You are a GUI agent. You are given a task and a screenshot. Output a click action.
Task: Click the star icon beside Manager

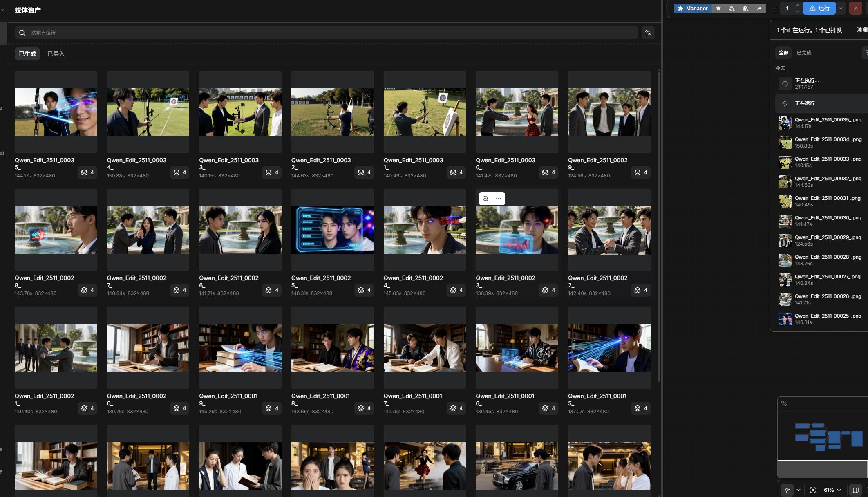(718, 8)
